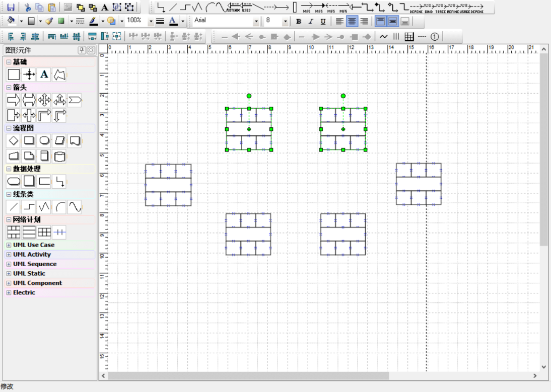
Task: Click the circled number 1 icon
Action: coord(435,37)
